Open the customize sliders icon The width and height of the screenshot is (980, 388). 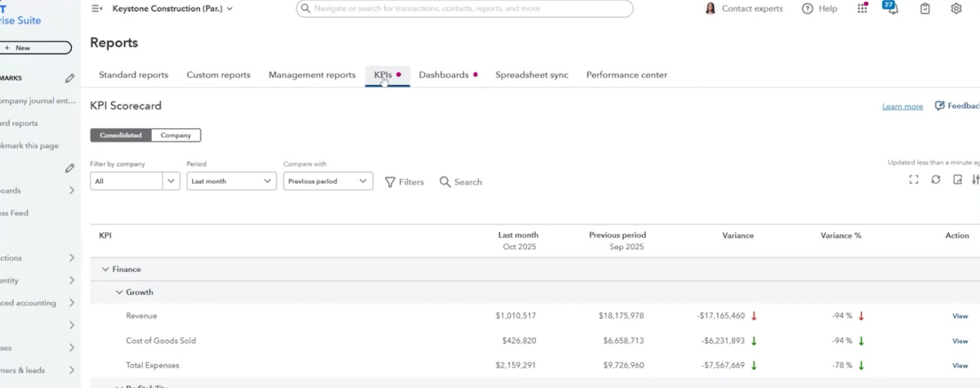(977, 180)
